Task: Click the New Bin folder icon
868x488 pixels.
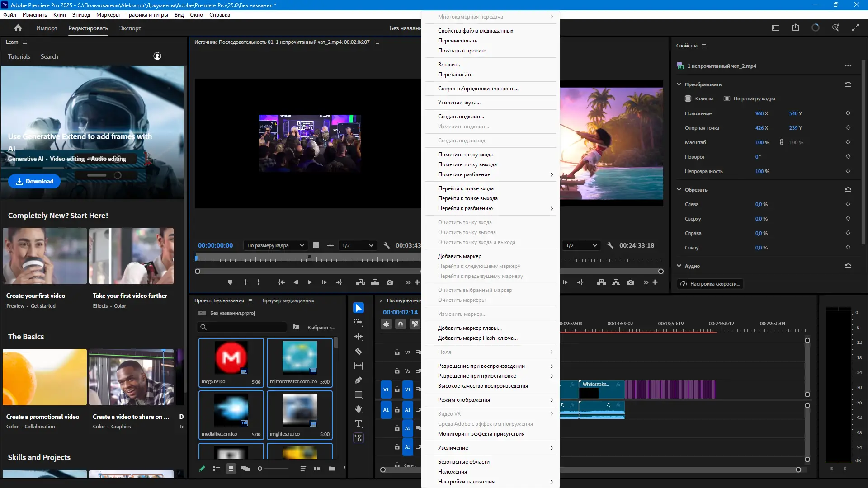Action: 332,469
